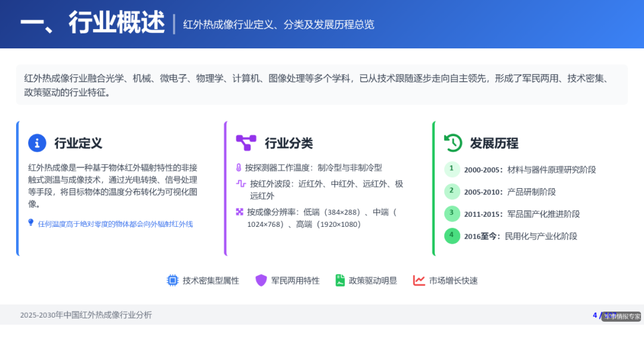
Task: Click the green document icon for 政策驱动明显
Action: [340, 280]
